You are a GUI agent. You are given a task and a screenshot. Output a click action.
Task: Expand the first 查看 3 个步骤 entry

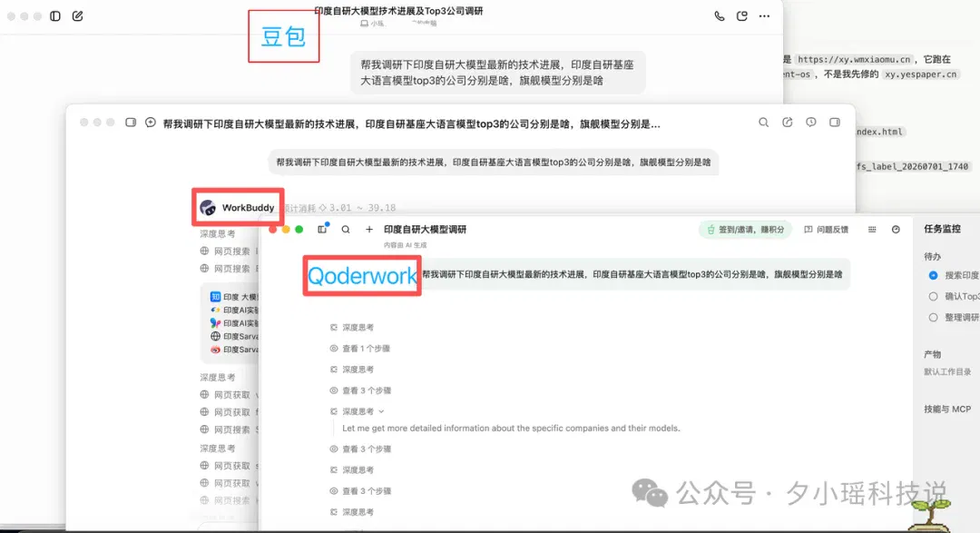(x=367, y=390)
